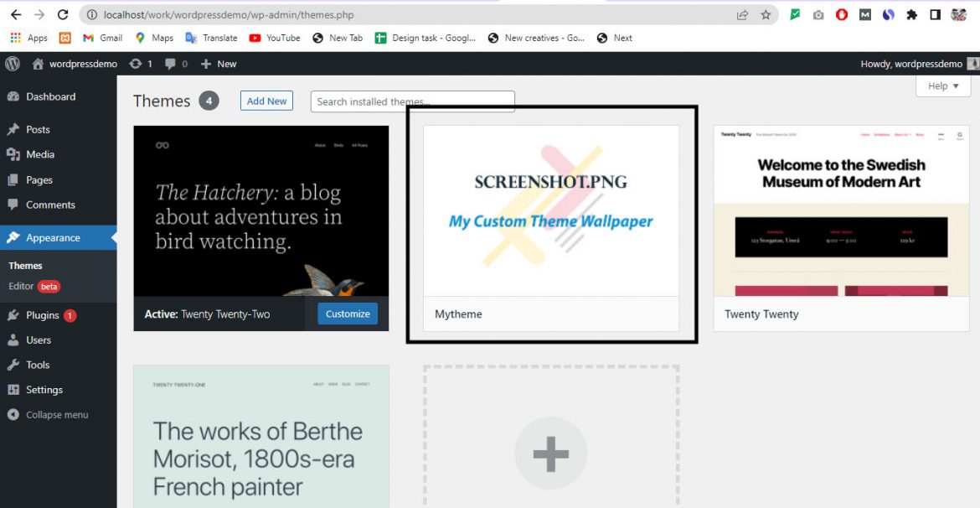
Task: Click the WordPress logo in the admin bar
Action: click(x=13, y=63)
